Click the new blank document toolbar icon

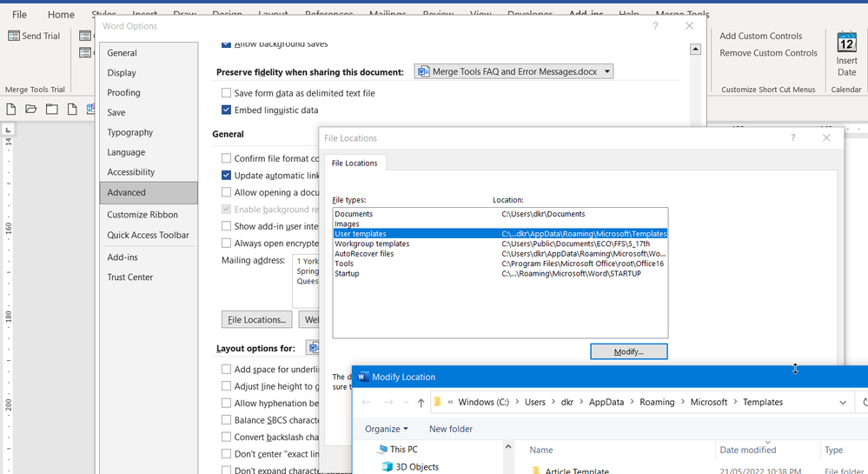click(11, 110)
